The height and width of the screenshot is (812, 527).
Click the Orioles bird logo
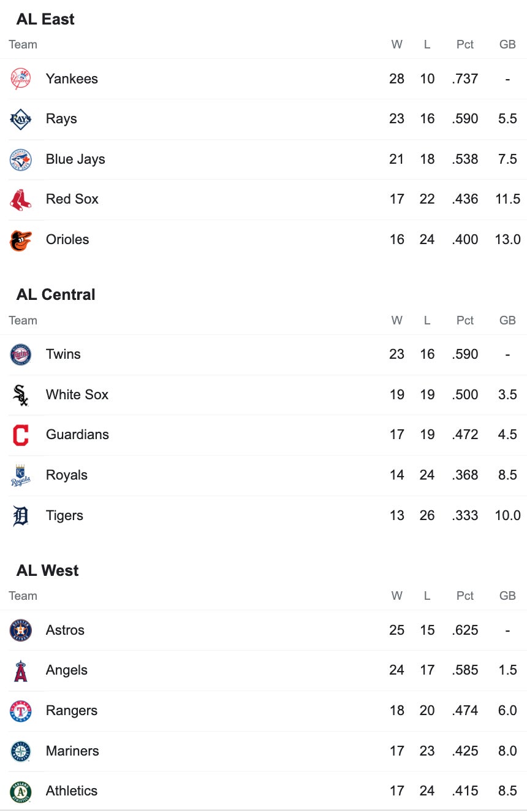coord(21,240)
